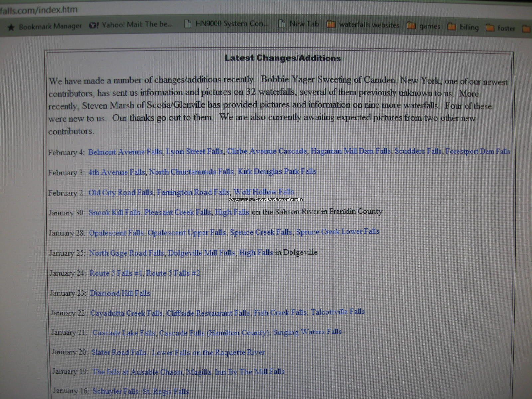The height and width of the screenshot is (399, 532).
Task: Click the address bar URL
Action: (39, 10)
